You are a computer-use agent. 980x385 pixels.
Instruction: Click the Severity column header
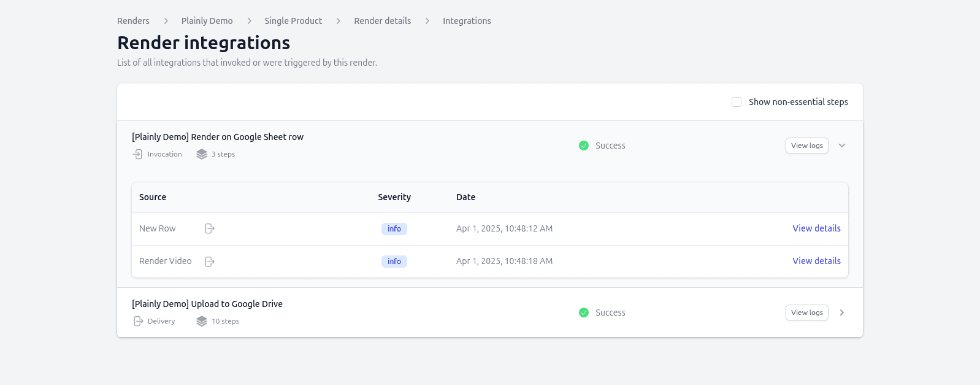pos(394,197)
